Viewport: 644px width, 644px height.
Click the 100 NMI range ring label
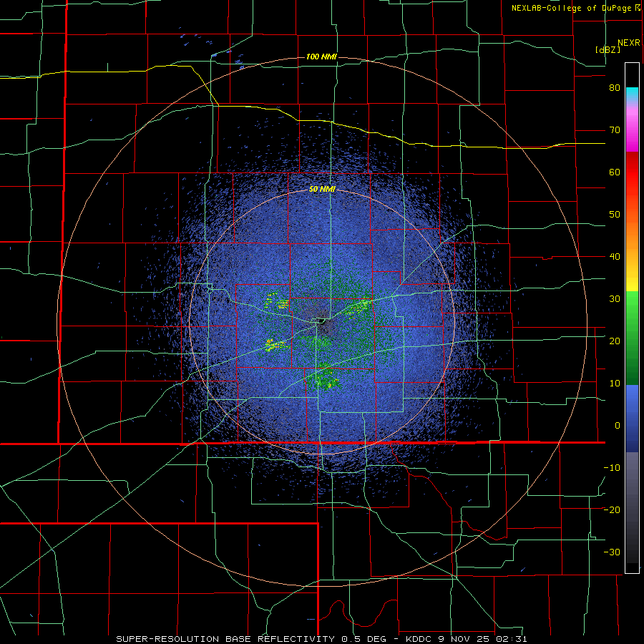point(321,57)
